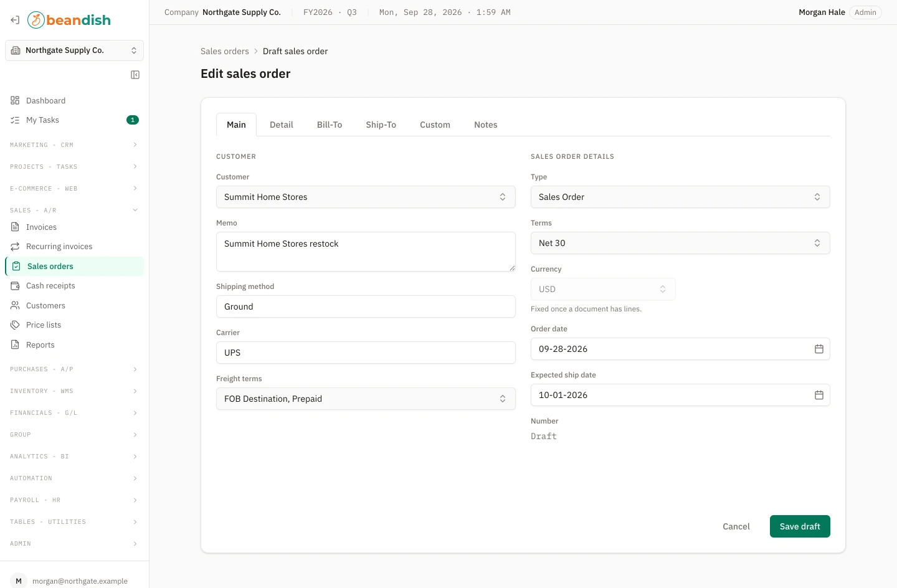
Task: Switch to the Ship-To tab
Action: [x=381, y=125]
